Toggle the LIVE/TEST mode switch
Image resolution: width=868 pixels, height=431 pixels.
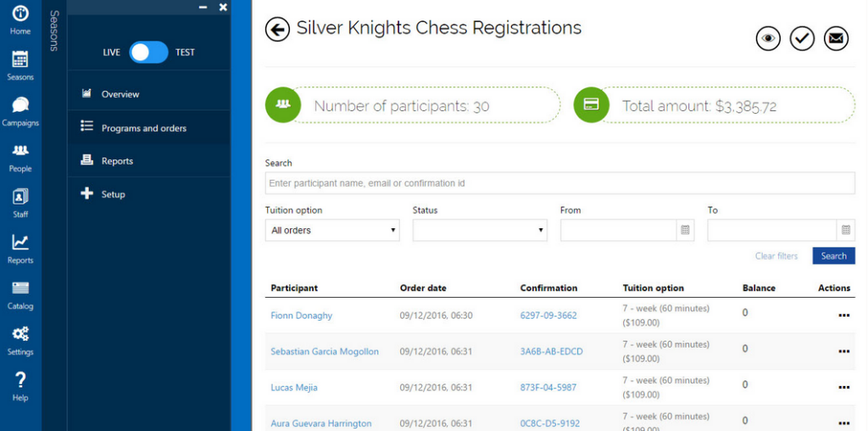[149, 52]
